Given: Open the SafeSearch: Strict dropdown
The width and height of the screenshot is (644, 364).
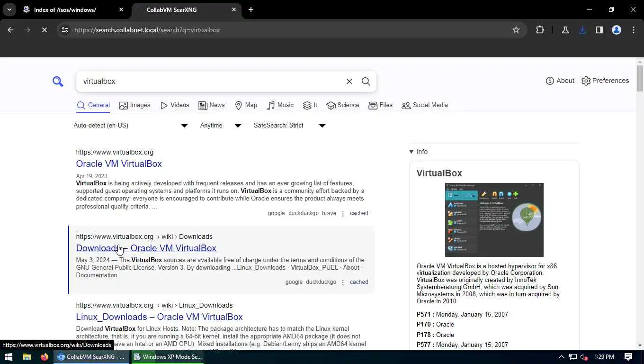Looking at the screenshot, I should tap(289, 126).
